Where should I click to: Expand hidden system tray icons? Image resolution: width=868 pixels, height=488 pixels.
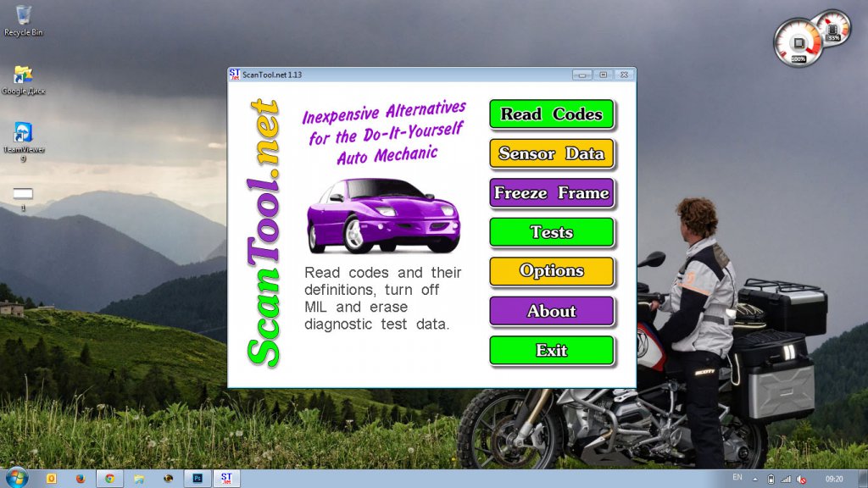pos(755,480)
